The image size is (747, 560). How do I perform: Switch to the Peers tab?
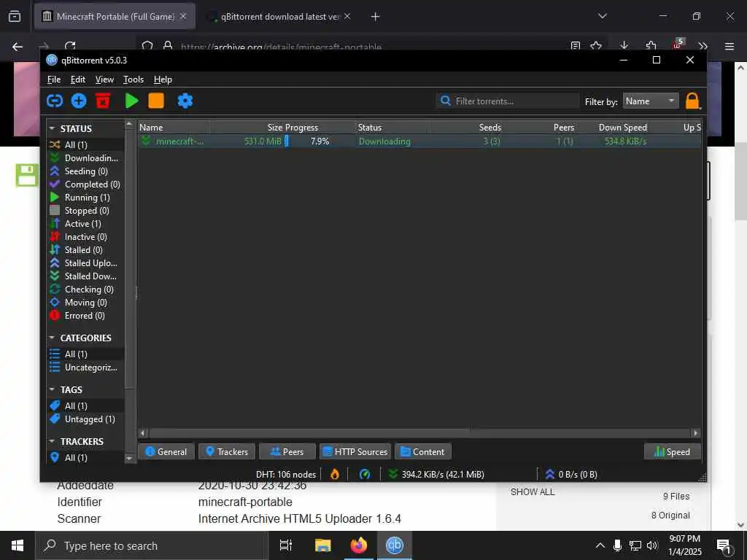287,451
